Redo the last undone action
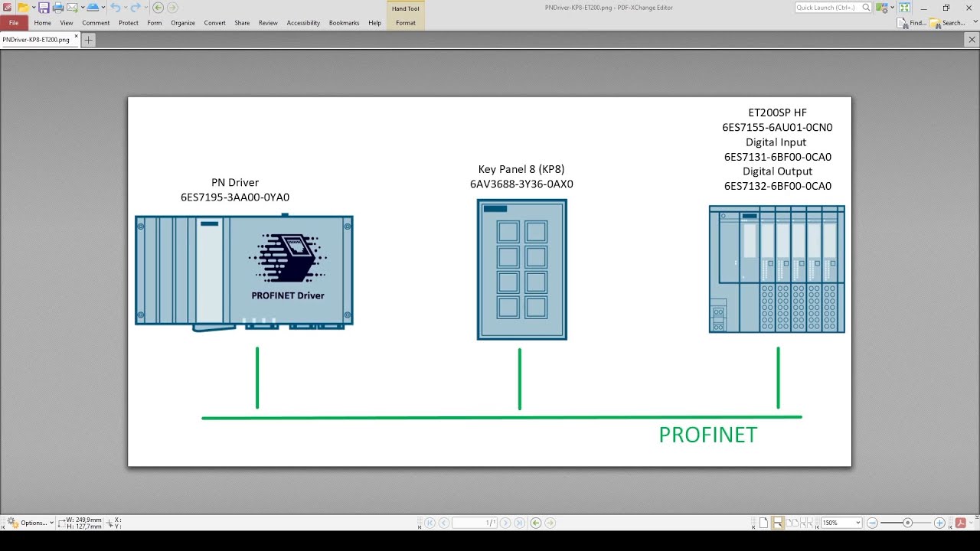Screen dimensions: 980x551 click(x=136, y=8)
